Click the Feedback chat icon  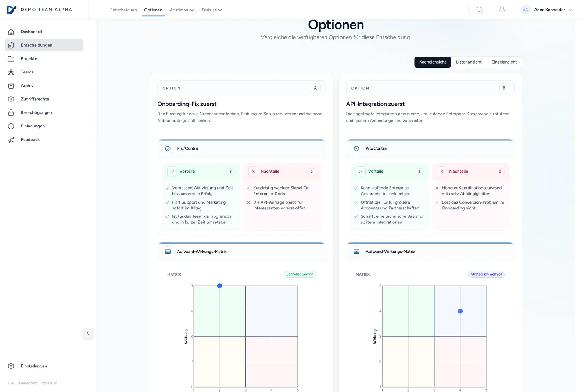coord(11,140)
